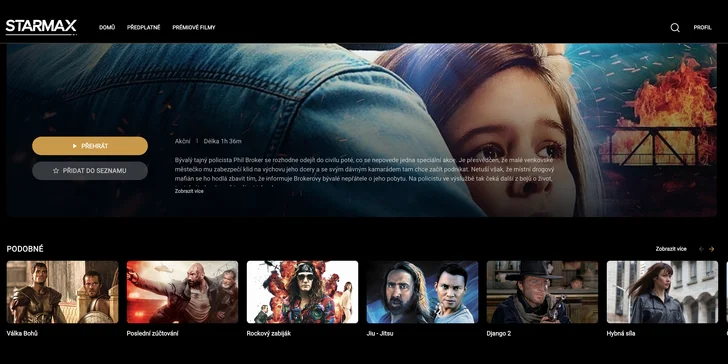Open the PŘEDPLATNÉ menu item
The image size is (728, 364).
click(143, 27)
